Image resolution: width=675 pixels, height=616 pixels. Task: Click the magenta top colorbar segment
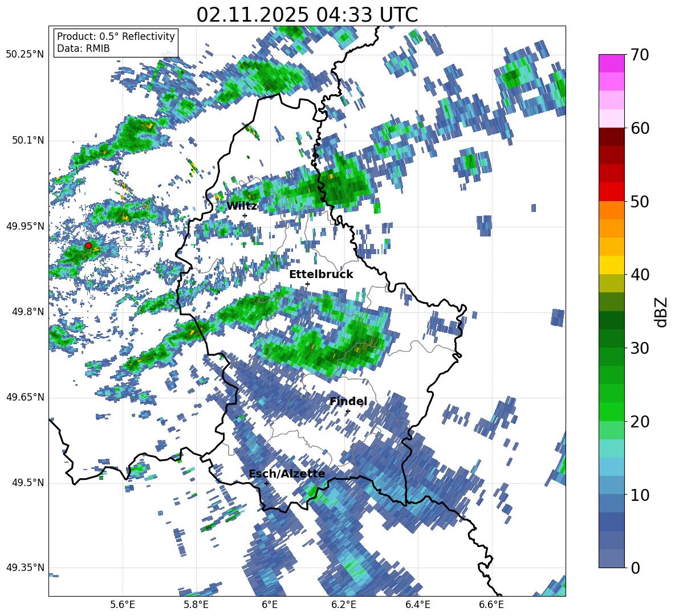click(611, 63)
